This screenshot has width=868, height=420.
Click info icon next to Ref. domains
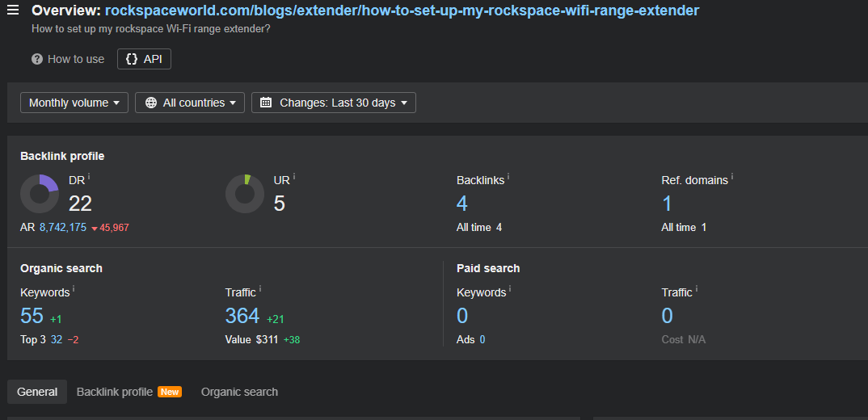point(732,177)
